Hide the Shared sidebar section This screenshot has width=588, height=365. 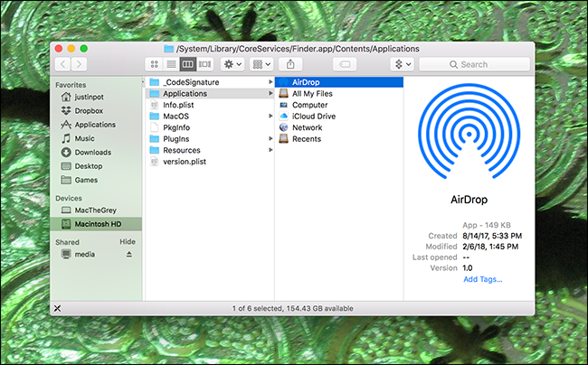tap(128, 242)
